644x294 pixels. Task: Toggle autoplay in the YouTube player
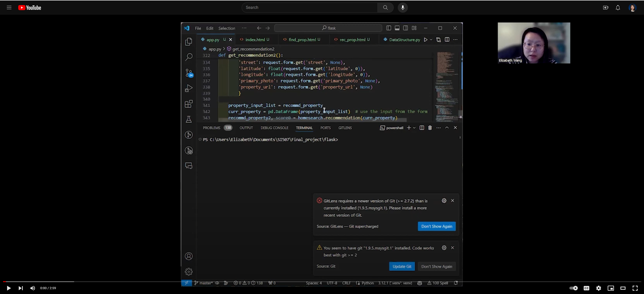point(573,288)
